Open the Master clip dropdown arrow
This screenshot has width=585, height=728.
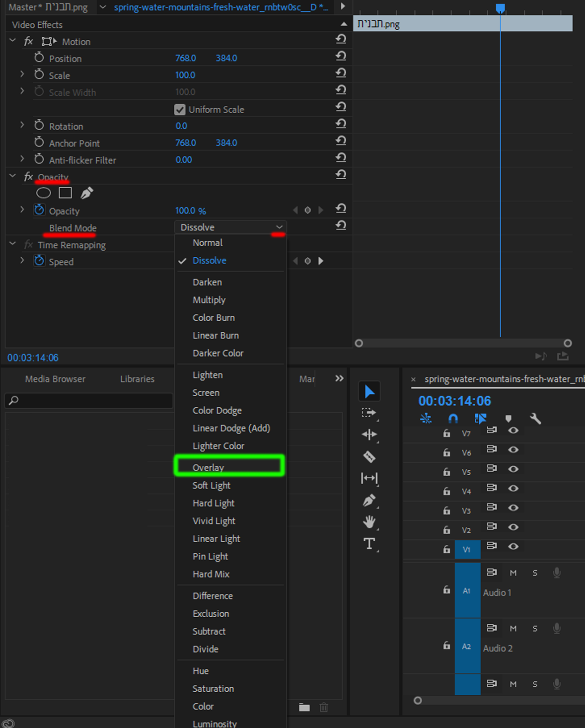[x=103, y=7]
